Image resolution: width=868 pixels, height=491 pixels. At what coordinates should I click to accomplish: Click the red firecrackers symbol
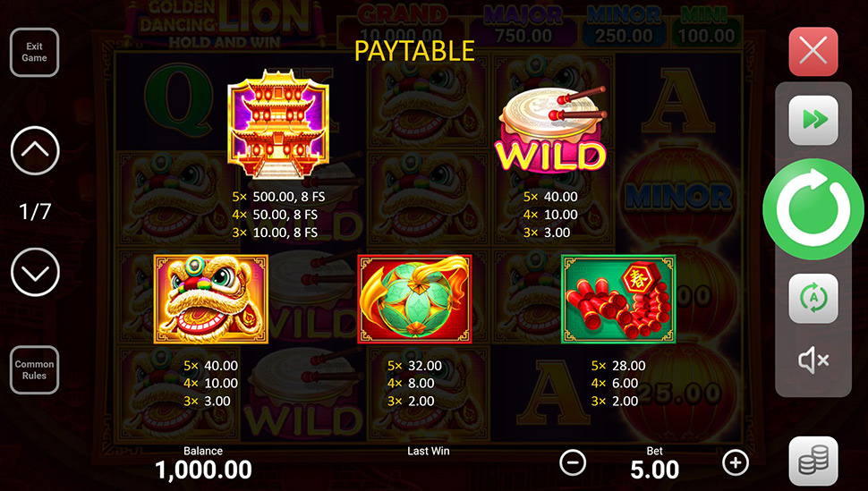618,299
